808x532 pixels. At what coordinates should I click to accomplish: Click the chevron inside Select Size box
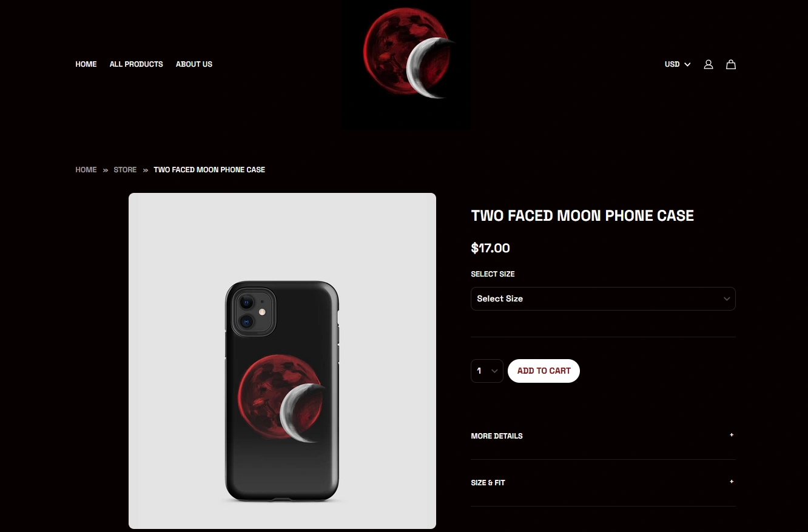click(x=727, y=298)
